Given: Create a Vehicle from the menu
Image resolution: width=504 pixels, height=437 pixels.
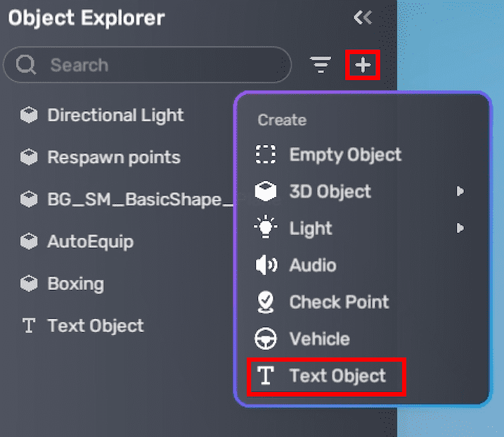Looking at the screenshot, I should [319, 339].
